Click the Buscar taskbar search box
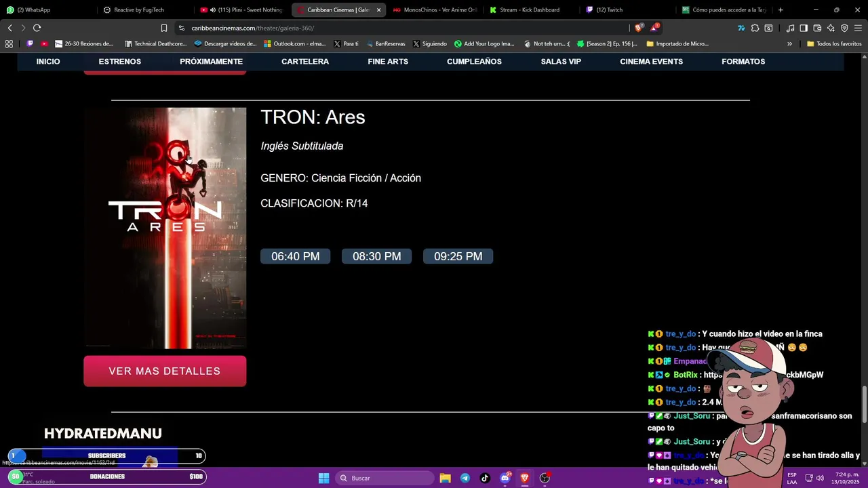The height and width of the screenshot is (488, 868). 384,478
